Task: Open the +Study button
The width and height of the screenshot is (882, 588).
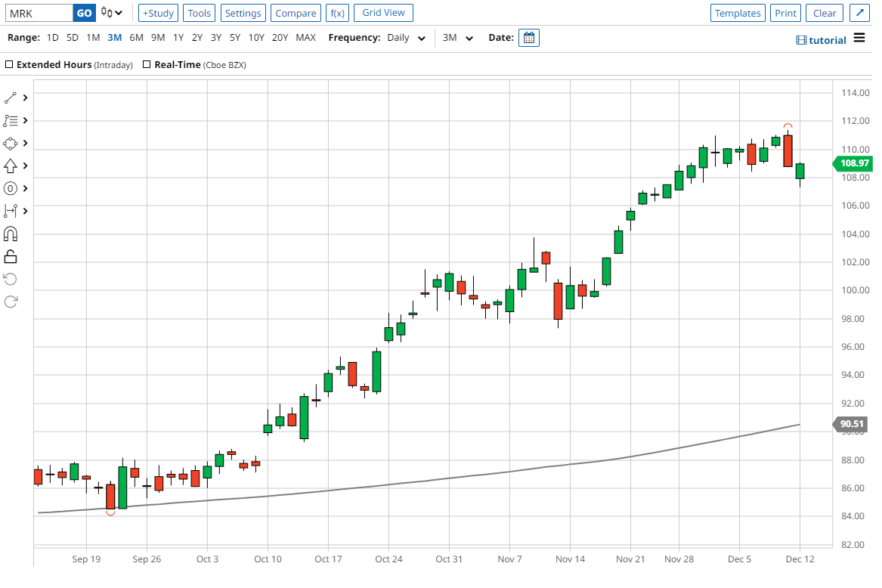Action: (158, 13)
